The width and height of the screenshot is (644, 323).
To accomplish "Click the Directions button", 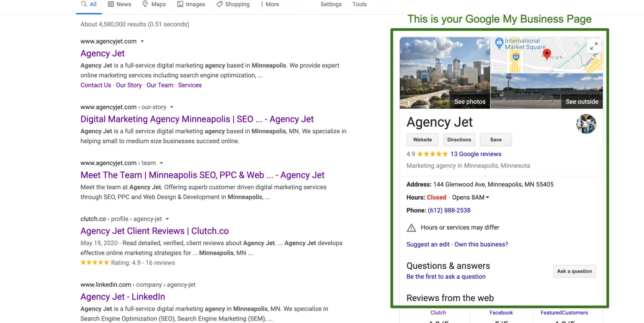I will pyautogui.click(x=459, y=140).
